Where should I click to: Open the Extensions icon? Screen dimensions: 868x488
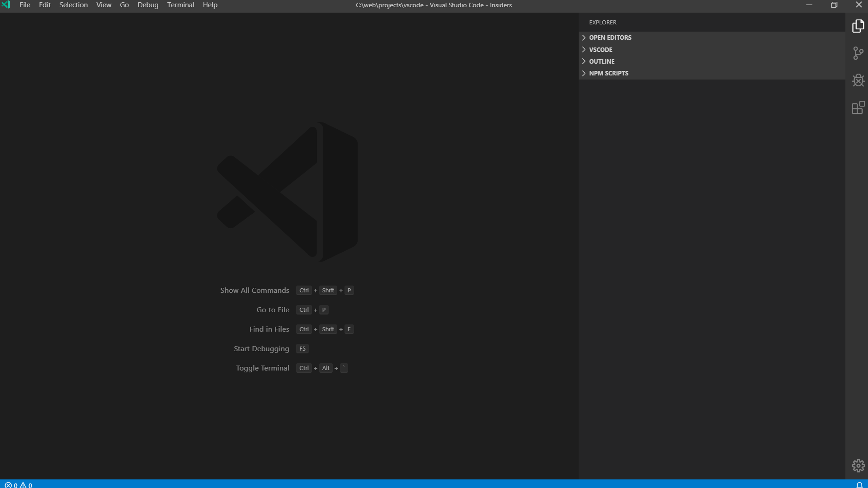[x=857, y=108]
